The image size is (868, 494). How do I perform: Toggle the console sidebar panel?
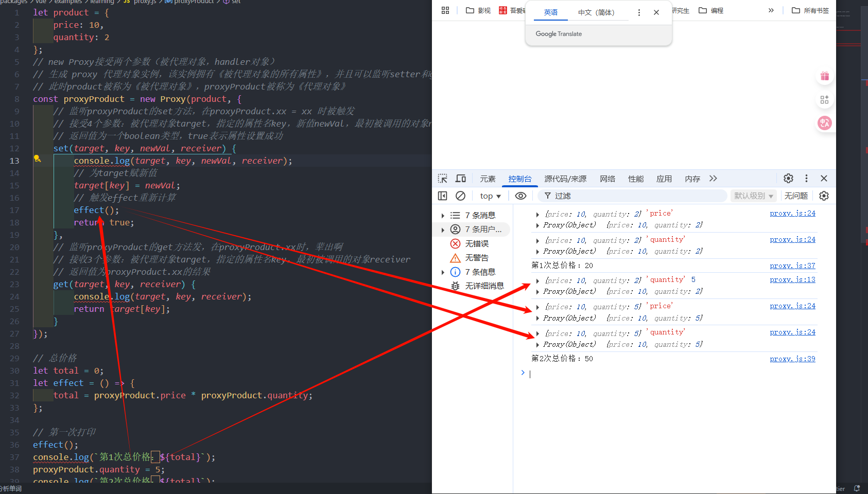pyautogui.click(x=443, y=196)
